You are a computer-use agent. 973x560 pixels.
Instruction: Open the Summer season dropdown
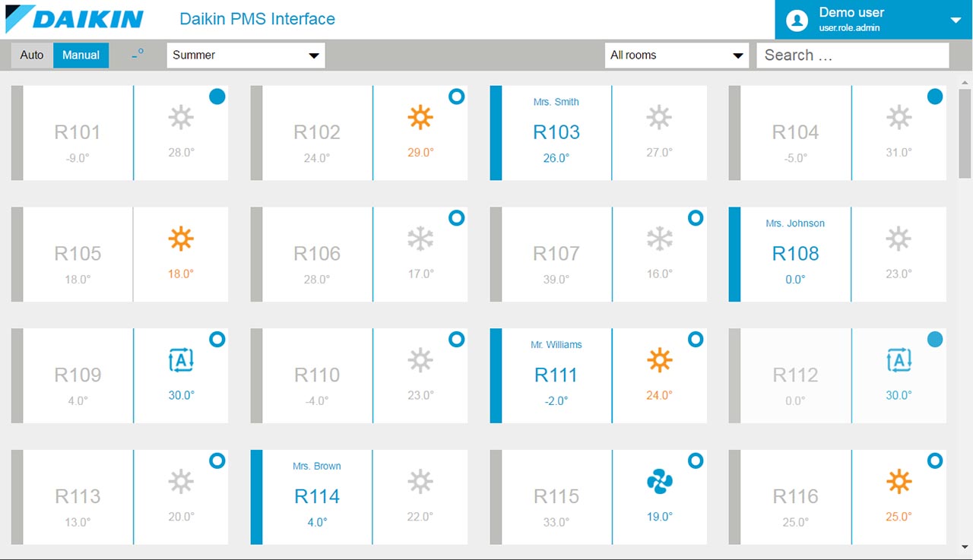pyautogui.click(x=246, y=55)
